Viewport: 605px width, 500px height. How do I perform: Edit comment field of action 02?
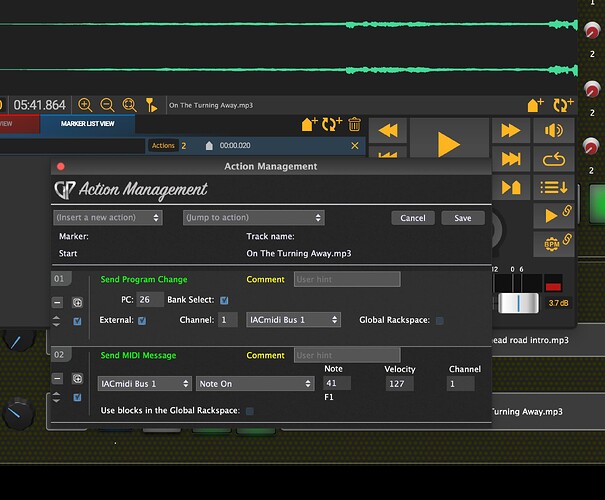(347, 355)
